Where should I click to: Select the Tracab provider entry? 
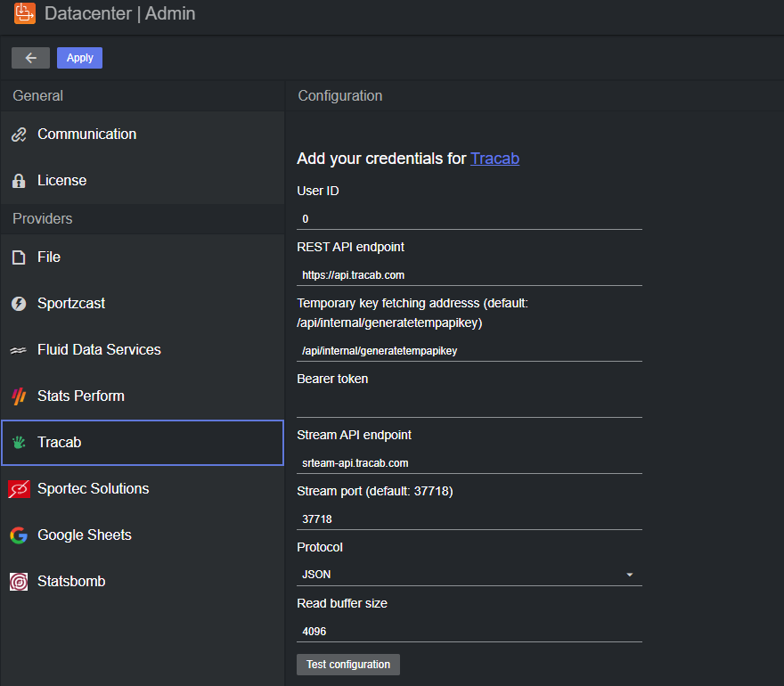pyautogui.click(x=143, y=443)
